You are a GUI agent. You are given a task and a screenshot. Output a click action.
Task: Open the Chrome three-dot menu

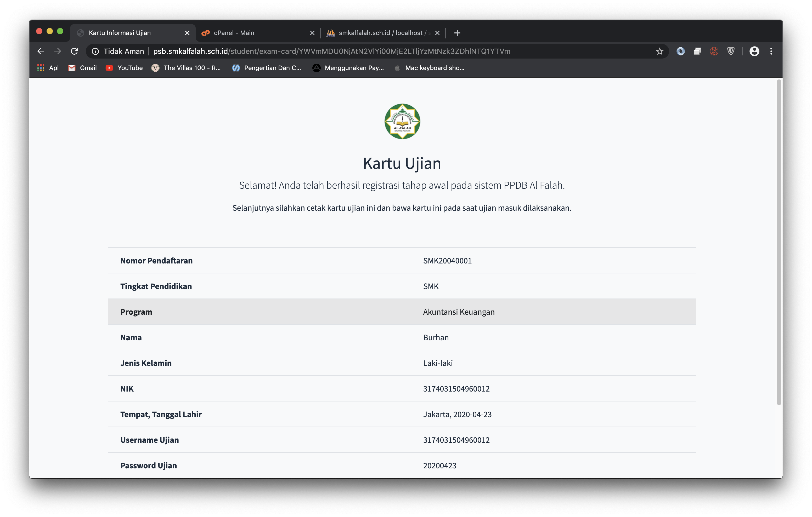(771, 51)
